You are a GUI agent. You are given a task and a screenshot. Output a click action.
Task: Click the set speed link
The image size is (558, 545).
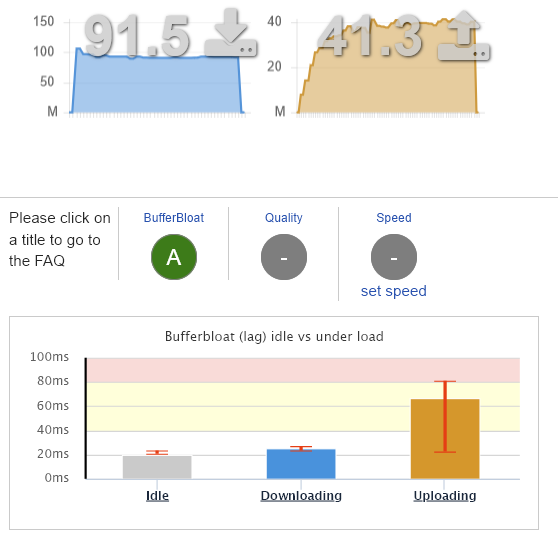pyautogui.click(x=394, y=291)
